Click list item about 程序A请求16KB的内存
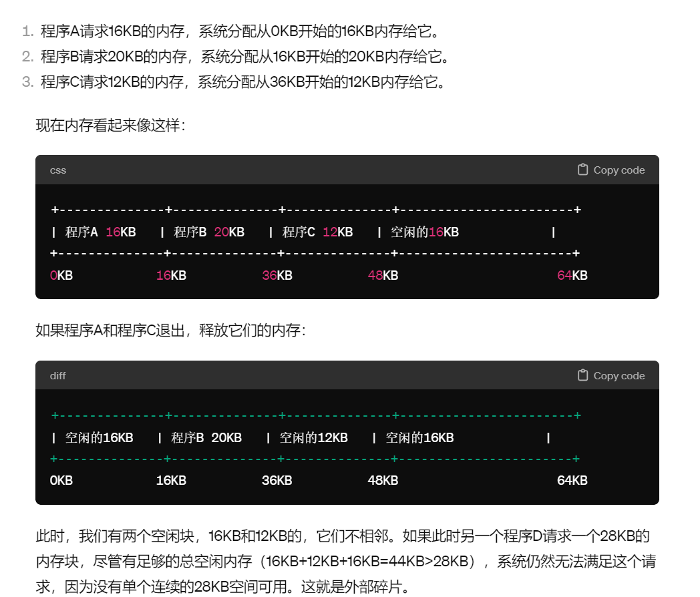Viewport: 700px width, 597px height. pos(240,31)
